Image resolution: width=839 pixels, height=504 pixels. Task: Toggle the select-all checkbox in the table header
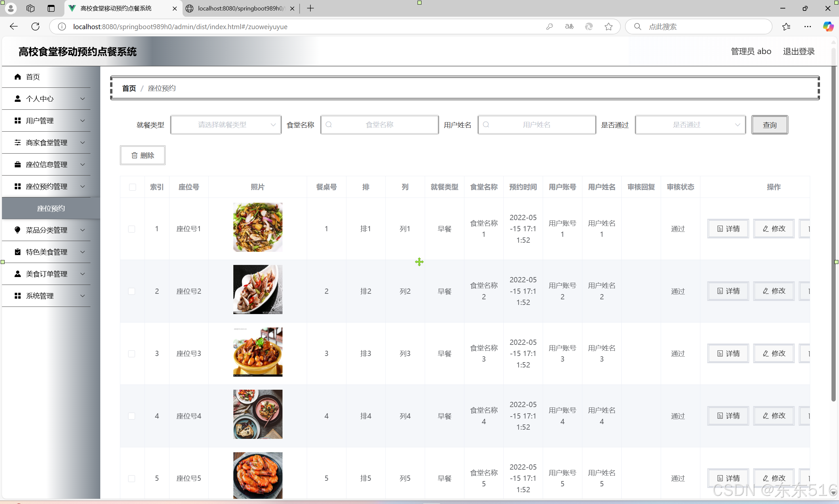click(132, 187)
